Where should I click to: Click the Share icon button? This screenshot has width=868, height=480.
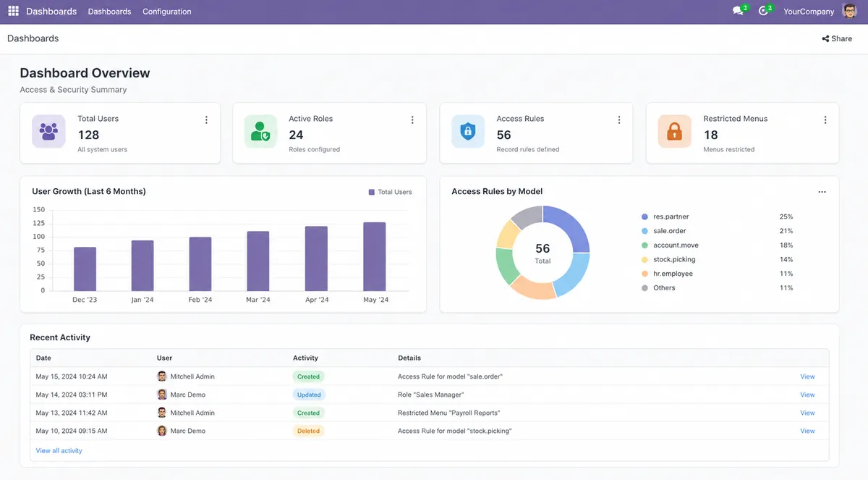tap(837, 39)
